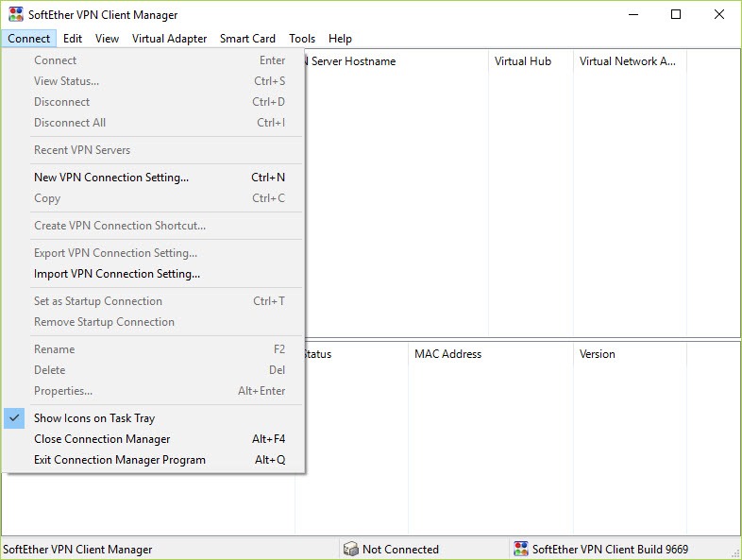Minimize the VPN Client Manager window

[x=633, y=15]
